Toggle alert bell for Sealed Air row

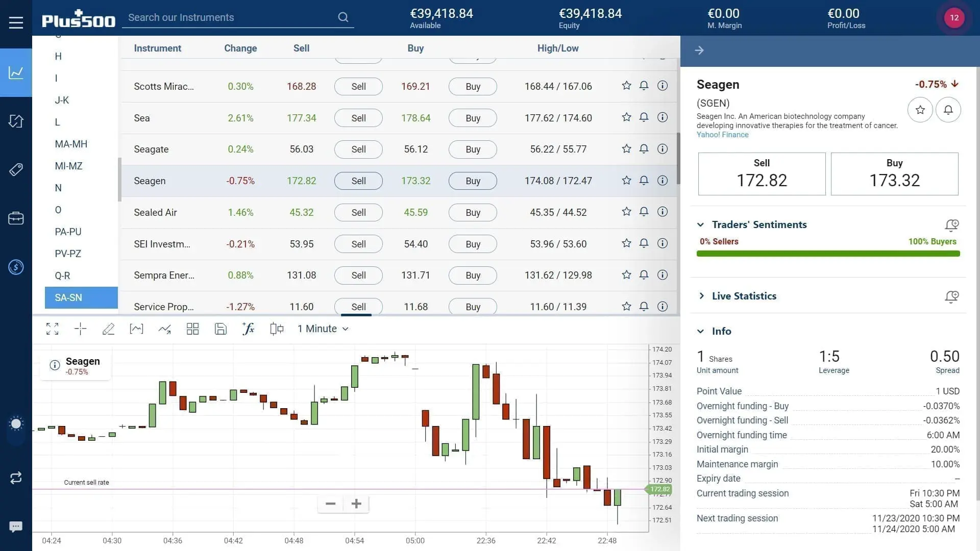pyautogui.click(x=644, y=211)
